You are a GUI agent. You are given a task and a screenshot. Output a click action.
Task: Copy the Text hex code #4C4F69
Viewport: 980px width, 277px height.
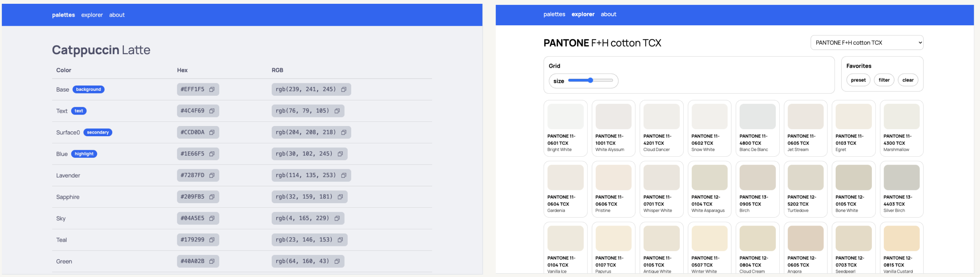pyautogui.click(x=212, y=111)
